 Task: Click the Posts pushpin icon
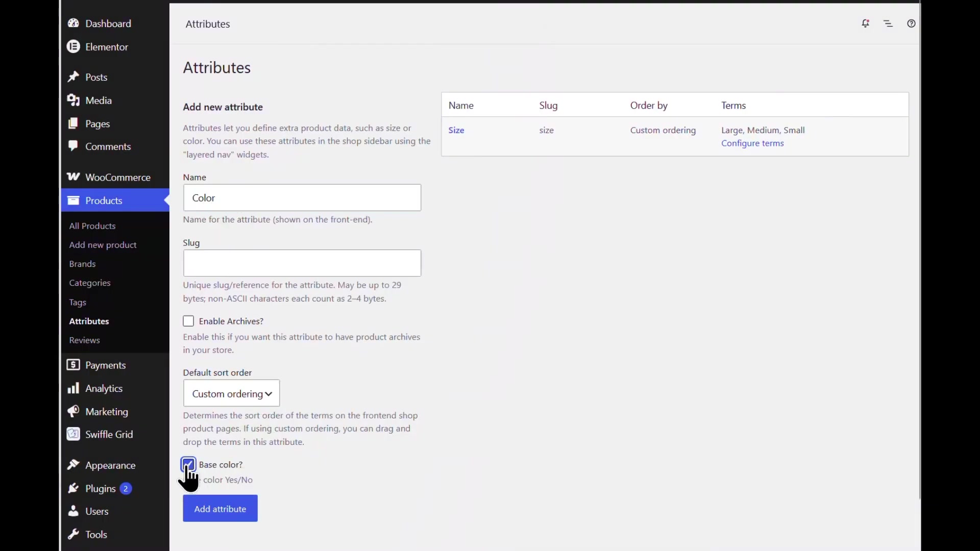pyautogui.click(x=73, y=77)
